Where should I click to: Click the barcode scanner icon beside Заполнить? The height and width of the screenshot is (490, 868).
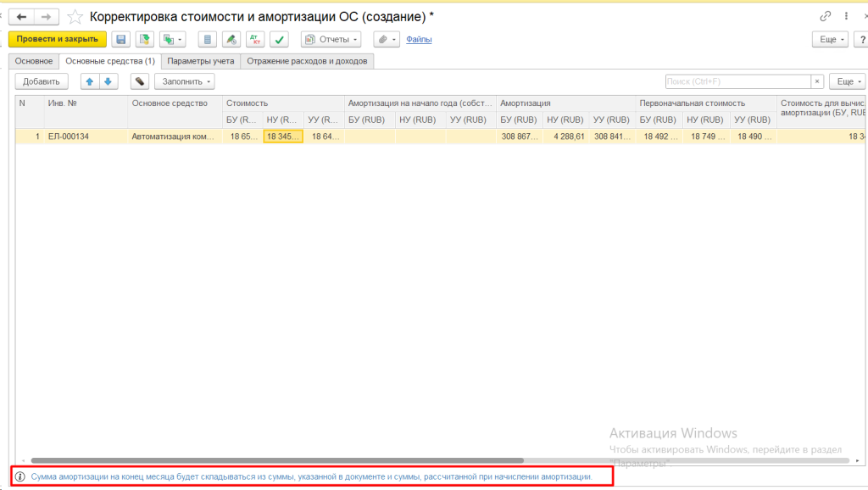pyautogui.click(x=140, y=81)
